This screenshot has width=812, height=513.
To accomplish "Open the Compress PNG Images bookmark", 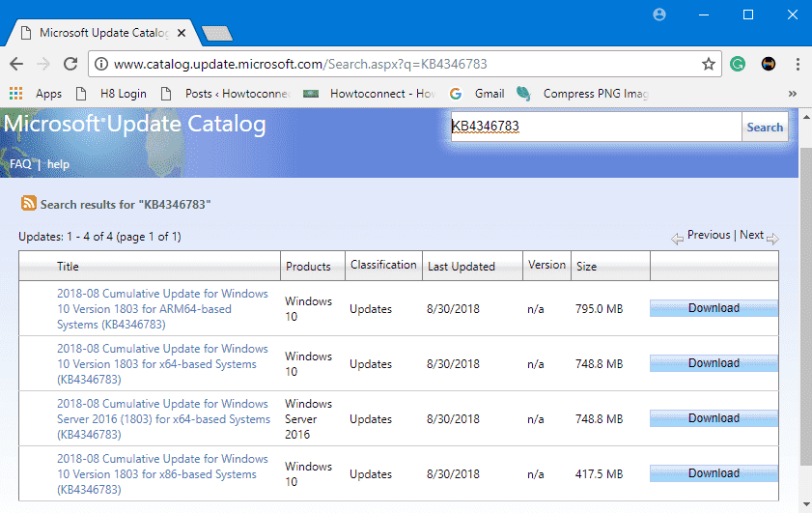I will click(x=582, y=94).
